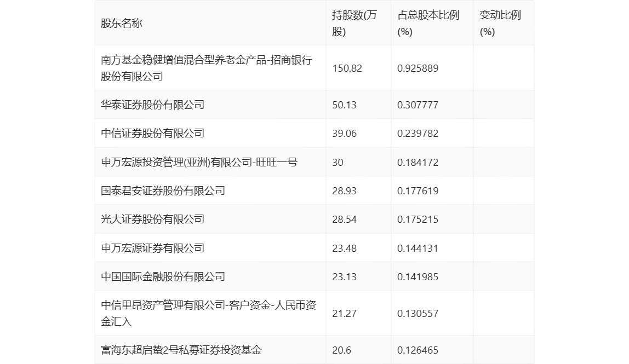Screen dimensions: 629x364
Task: Select the 变动比例(%) column header
Action: 500,23
